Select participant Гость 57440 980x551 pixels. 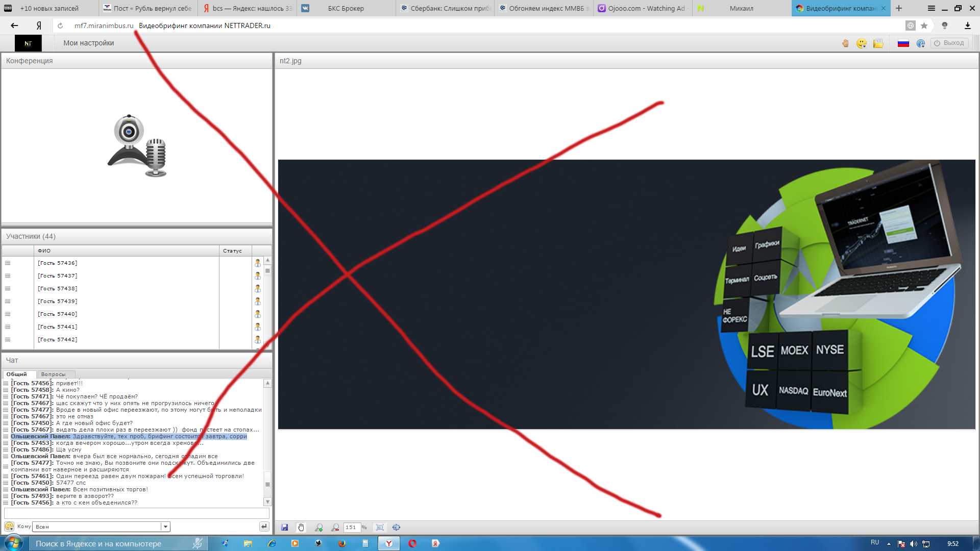click(x=58, y=314)
